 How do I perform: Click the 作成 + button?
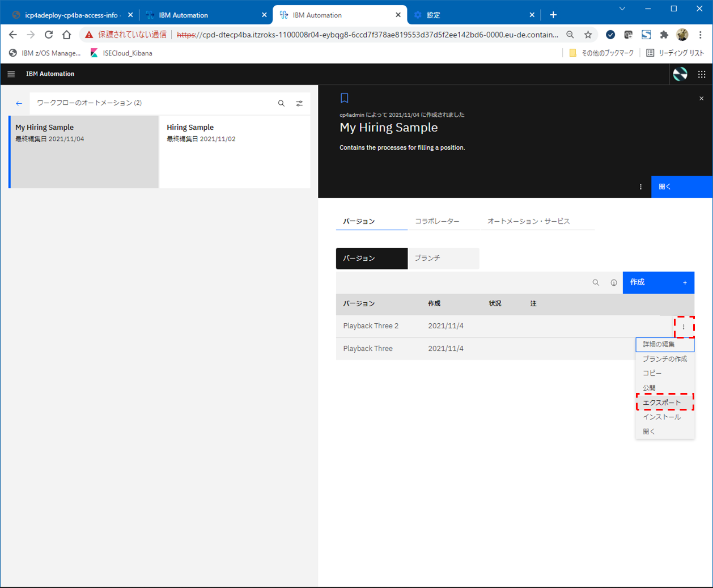pos(659,282)
